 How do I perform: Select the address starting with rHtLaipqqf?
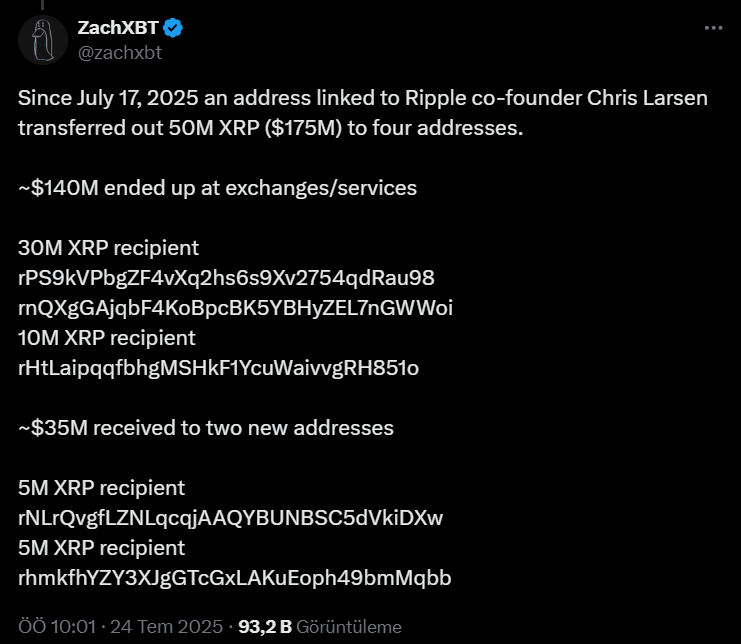(x=218, y=367)
